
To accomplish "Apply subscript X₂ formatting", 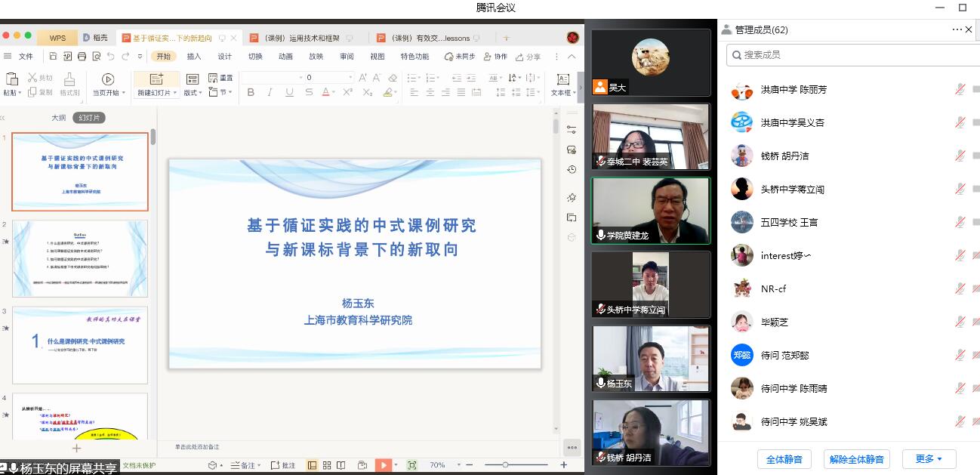I will coord(368,92).
